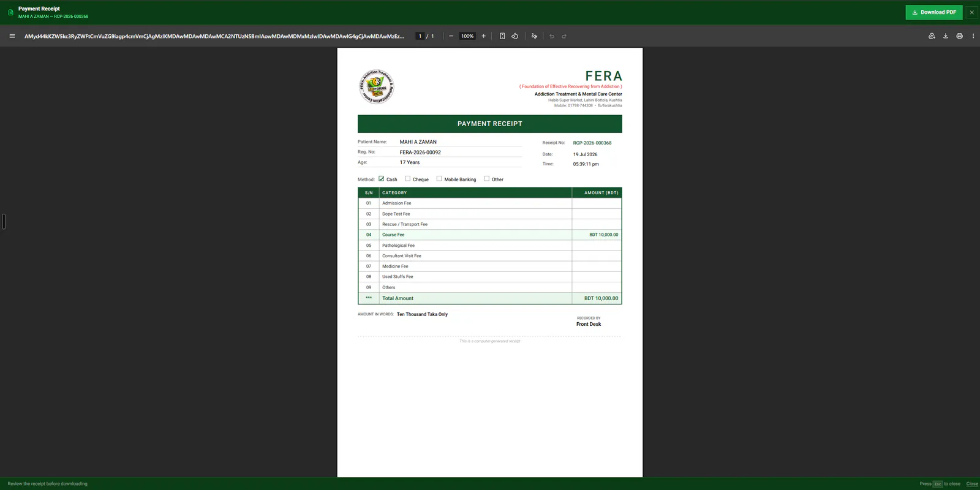980x490 pixels.
Task: Click Addiction Treatment & Mental Care Center text
Action: click(578, 94)
